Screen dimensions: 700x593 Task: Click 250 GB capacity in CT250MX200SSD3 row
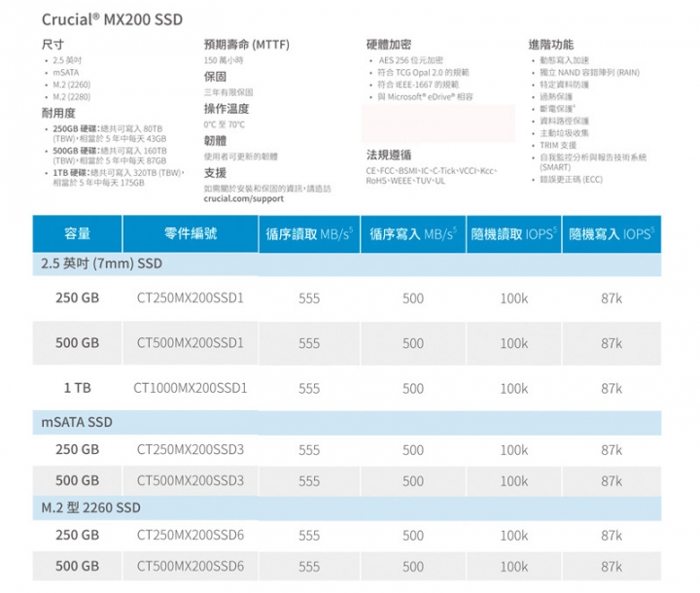click(77, 450)
